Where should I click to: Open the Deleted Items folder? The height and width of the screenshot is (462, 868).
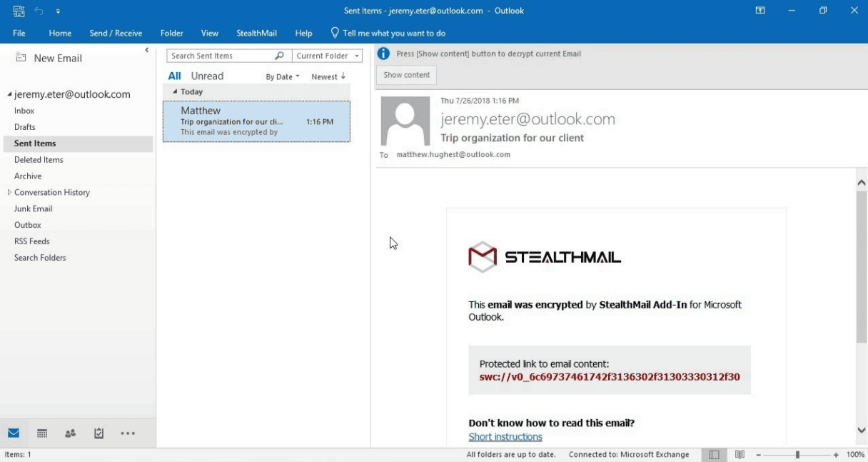(39, 160)
